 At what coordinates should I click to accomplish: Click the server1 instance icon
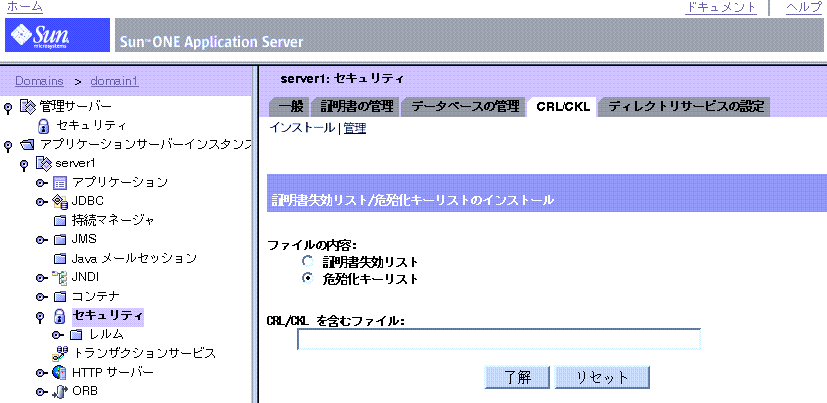point(43,164)
